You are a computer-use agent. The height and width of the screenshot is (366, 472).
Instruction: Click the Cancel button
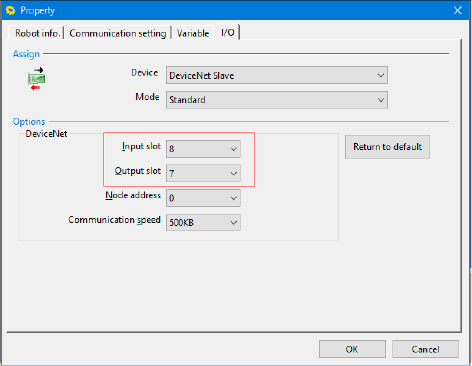(425, 349)
